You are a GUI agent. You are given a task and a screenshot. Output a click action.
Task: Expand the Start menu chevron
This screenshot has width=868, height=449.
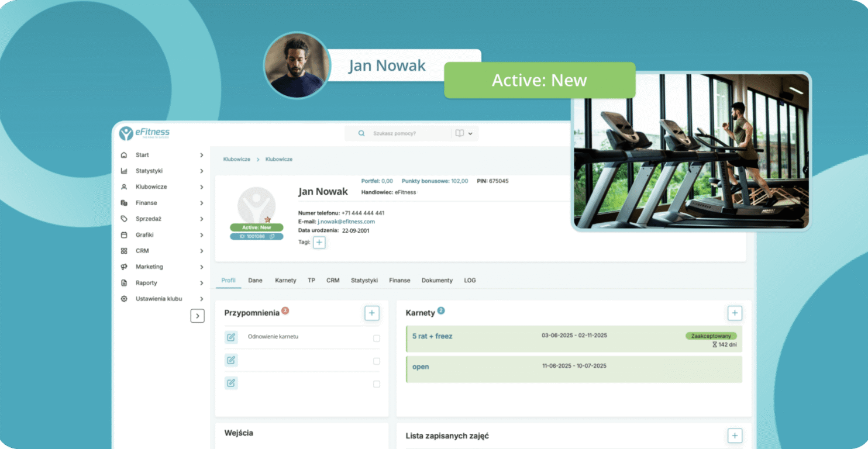click(x=201, y=155)
